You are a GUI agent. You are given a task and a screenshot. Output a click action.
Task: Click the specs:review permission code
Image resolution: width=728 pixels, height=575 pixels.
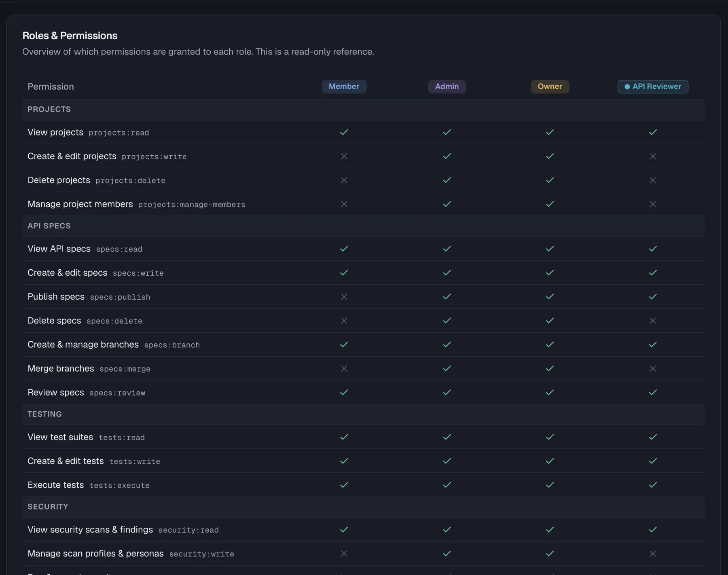click(117, 393)
